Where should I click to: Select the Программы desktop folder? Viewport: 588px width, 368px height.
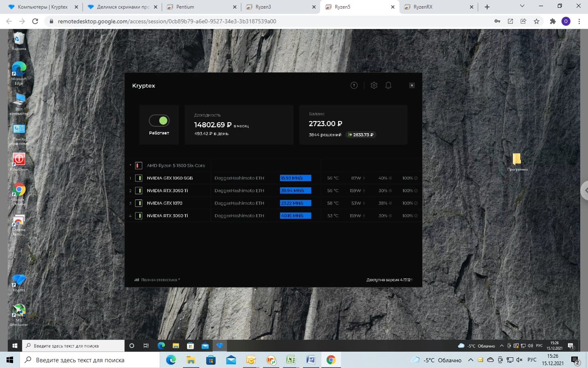coord(517,162)
